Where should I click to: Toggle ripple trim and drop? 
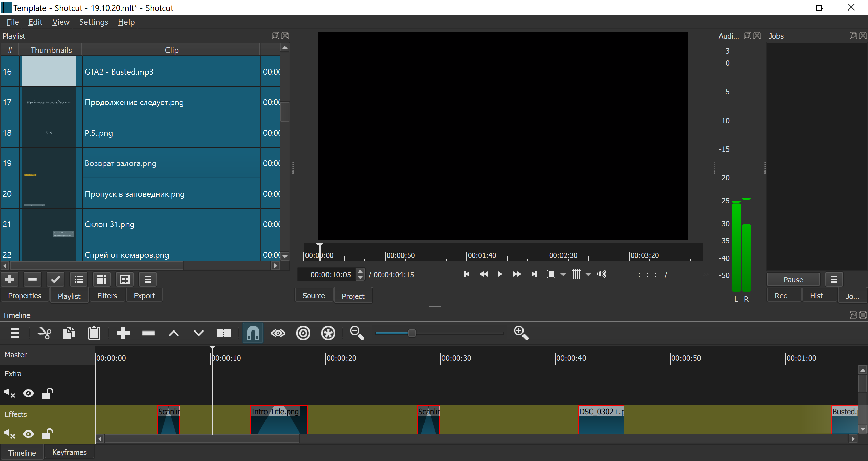pos(303,333)
